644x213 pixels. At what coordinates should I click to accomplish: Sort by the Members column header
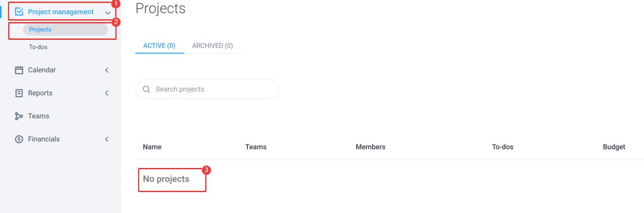[370, 147]
